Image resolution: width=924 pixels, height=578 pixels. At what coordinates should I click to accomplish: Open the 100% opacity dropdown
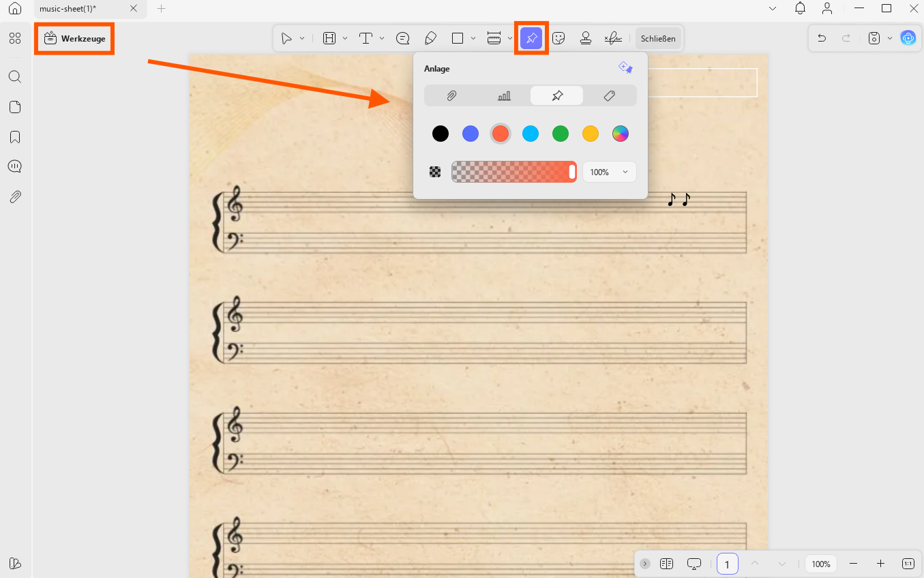(610, 172)
